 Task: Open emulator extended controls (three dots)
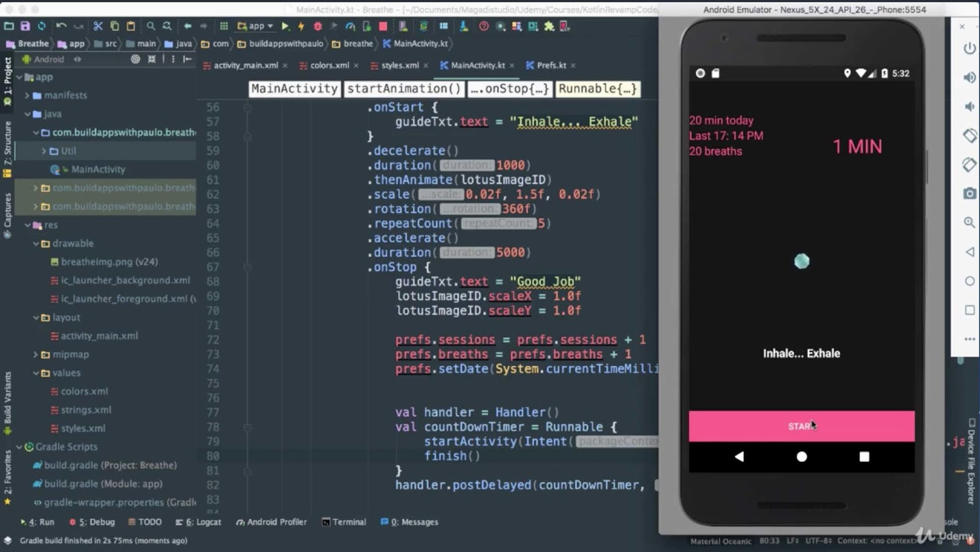click(970, 338)
